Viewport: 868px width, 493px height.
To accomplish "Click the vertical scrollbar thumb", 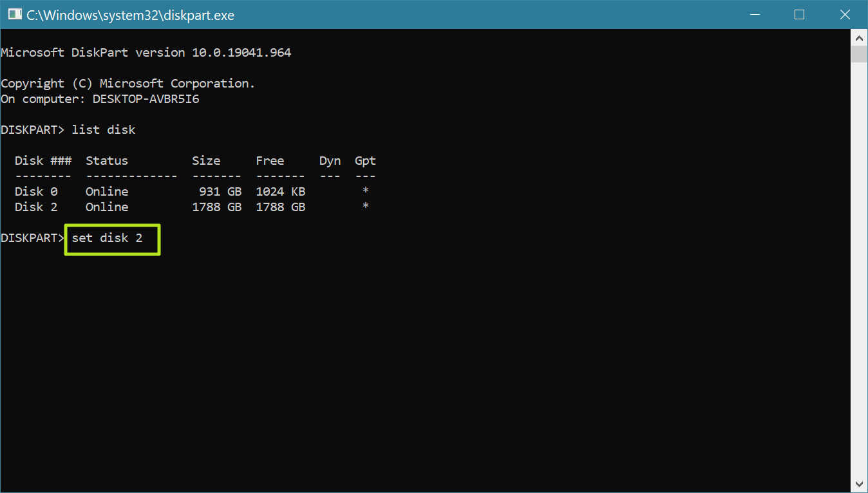I will click(859, 54).
